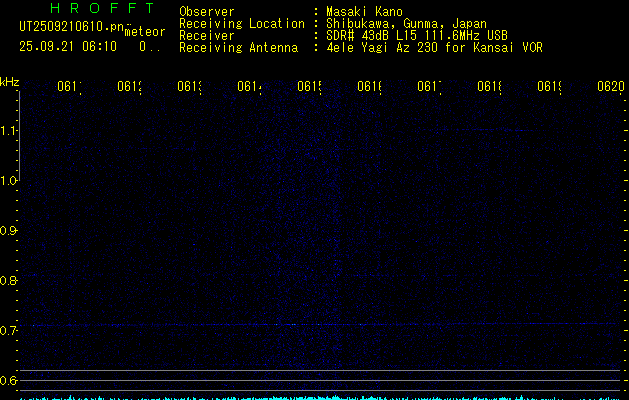
Task: Click the 0615 time axis label
Action: click(x=309, y=86)
